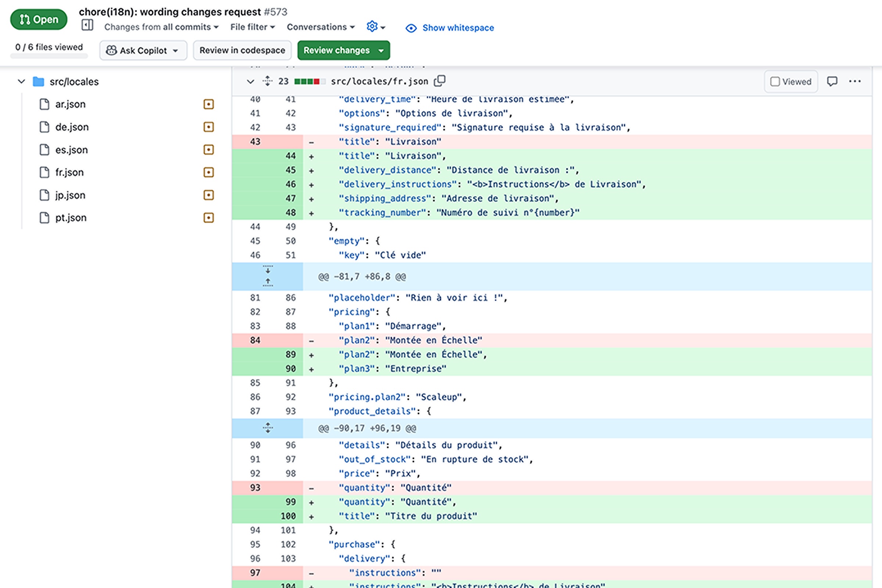Collapse the src/locales folder
882x588 pixels.
pos(21,81)
